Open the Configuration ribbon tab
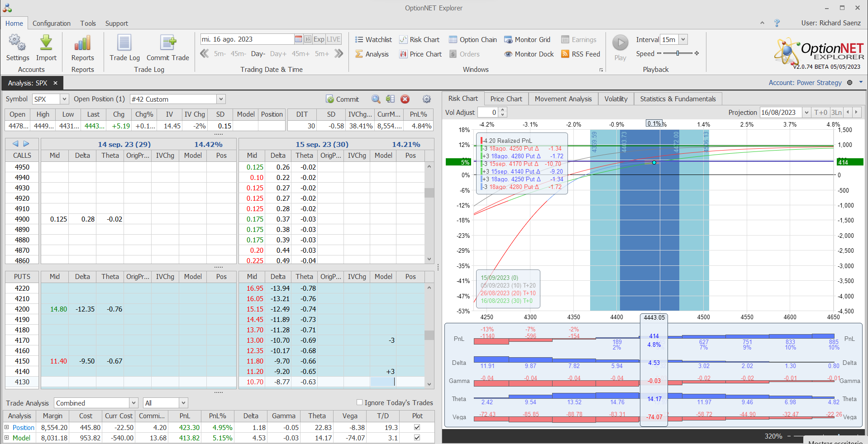The image size is (868, 444). (51, 24)
